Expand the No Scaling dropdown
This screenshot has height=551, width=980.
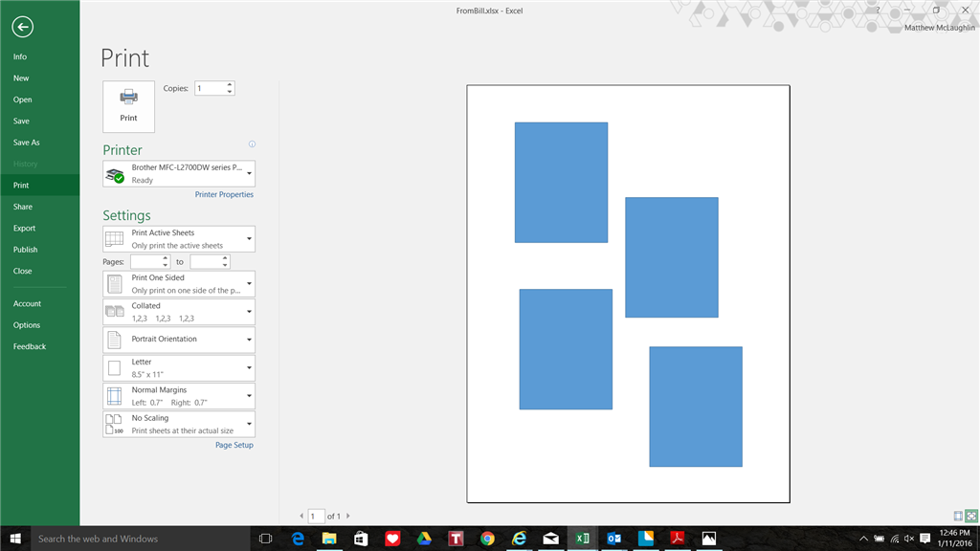tap(179, 424)
